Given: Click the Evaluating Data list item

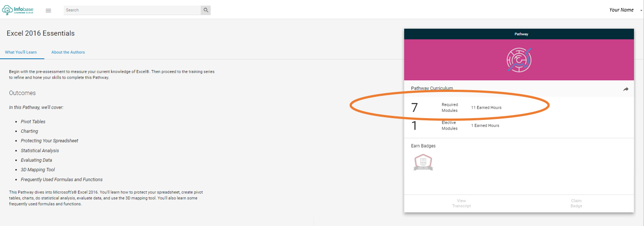Looking at the screenshot, I should pyautogui.click(x=36, y=160).
